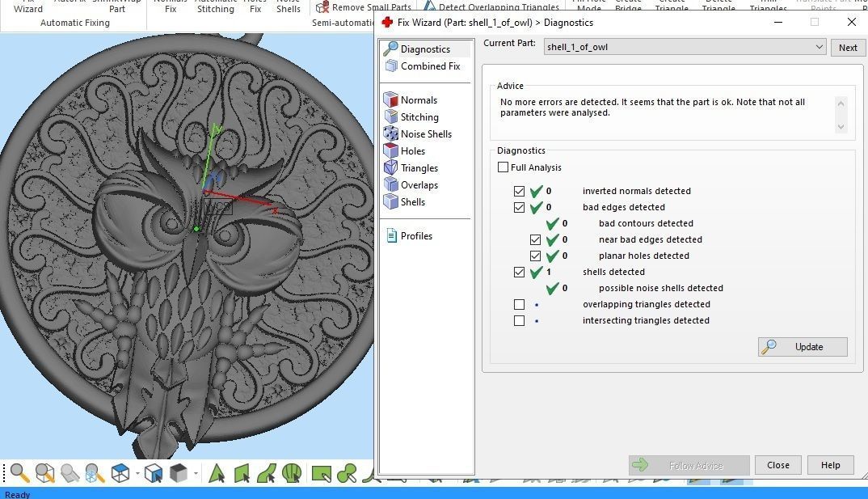The height and width of the screenshot is (499, 868).
Task: Click Detect Overlapping Triangles in the ribbon
Action: 491,6
